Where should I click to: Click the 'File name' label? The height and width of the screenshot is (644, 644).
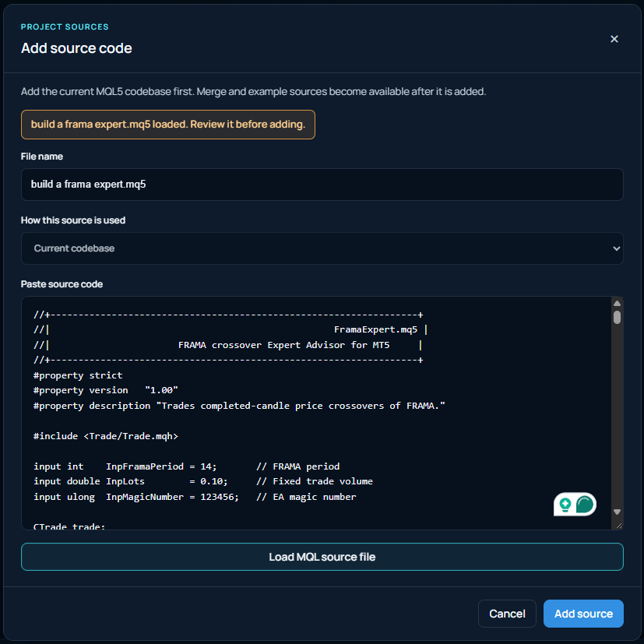42,157
